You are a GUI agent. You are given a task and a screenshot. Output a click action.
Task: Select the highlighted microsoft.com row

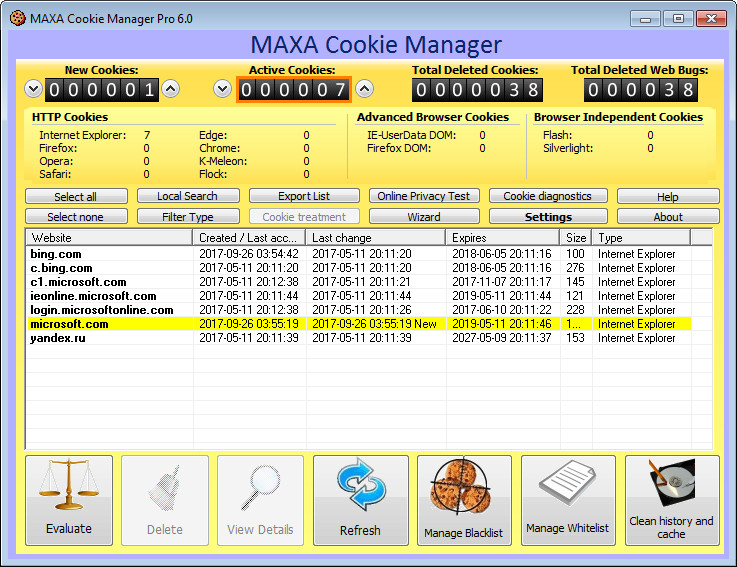click(359, 324)
